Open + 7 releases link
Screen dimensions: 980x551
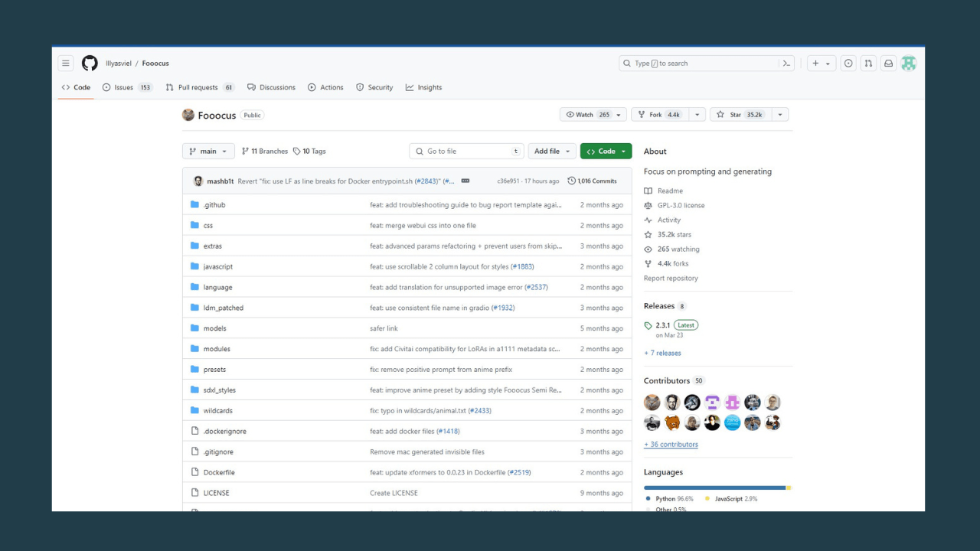pos(662,353)
